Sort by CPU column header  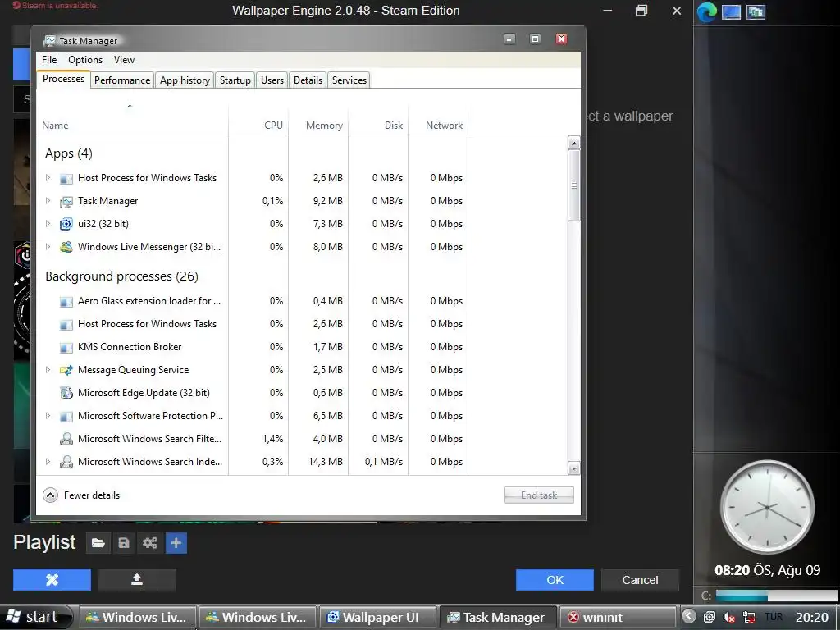(x=258, y=121)
